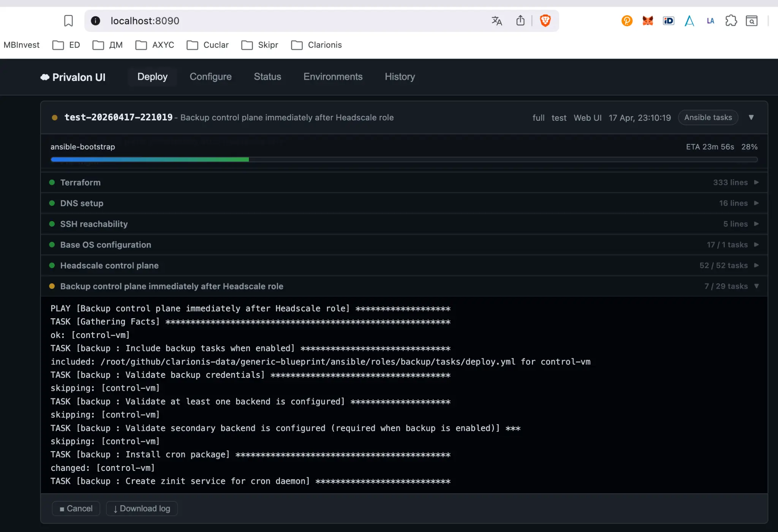
Task: Download the deployment log
Action: click(141, 508)
